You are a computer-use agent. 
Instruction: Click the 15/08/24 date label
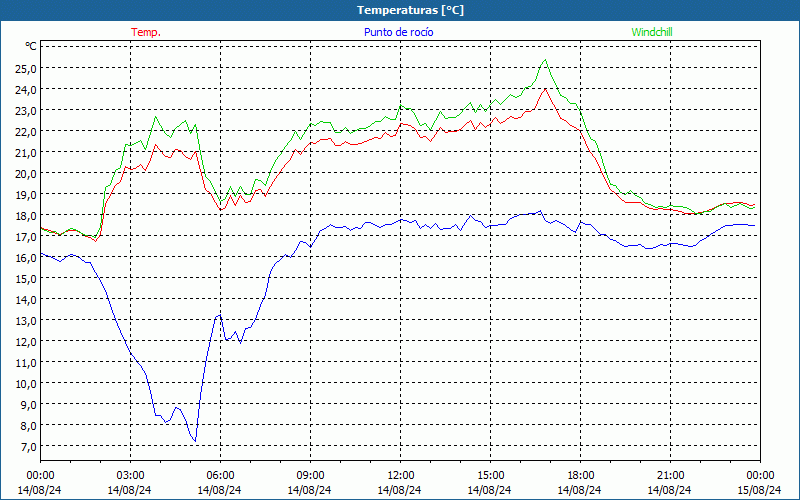click(759, 490)
